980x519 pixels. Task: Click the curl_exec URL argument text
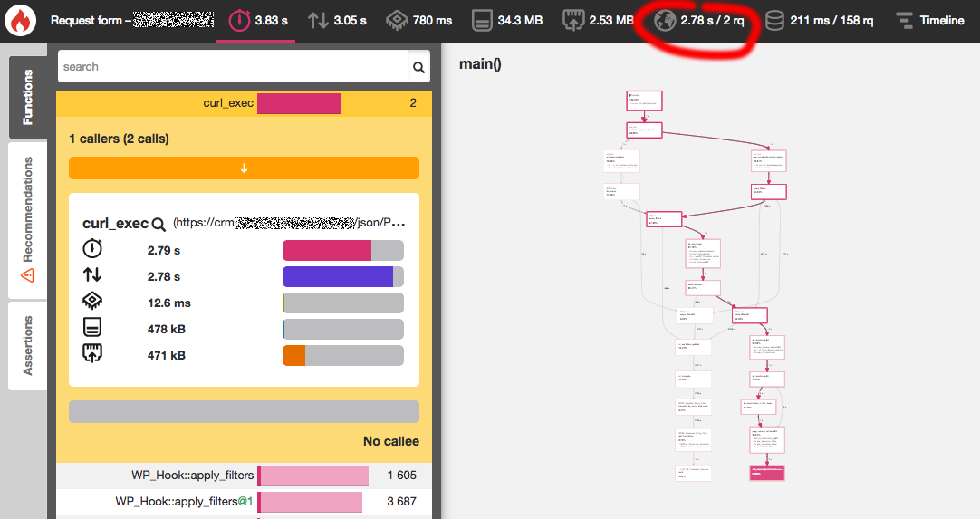click(289, 223)
